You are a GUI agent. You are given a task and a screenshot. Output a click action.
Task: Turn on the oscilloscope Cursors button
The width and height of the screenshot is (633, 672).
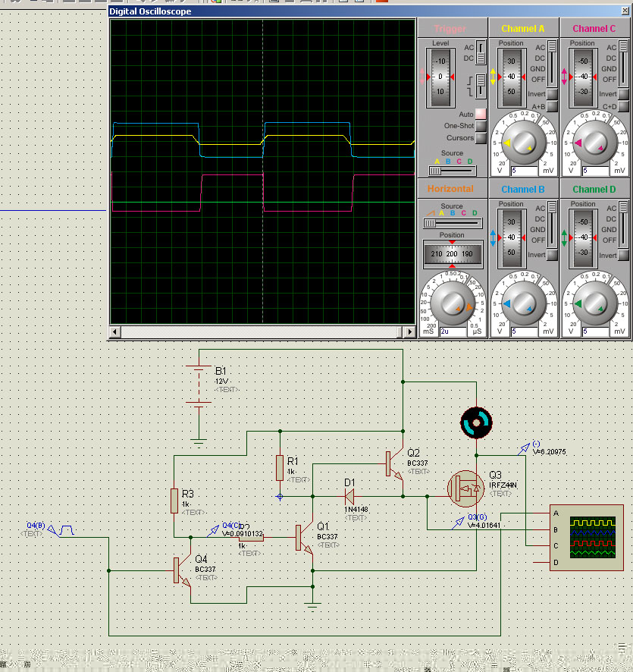481,138
